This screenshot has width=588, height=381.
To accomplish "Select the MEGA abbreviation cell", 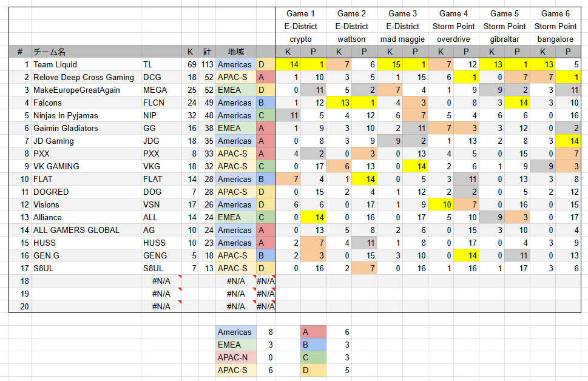I will pos(161,90).
